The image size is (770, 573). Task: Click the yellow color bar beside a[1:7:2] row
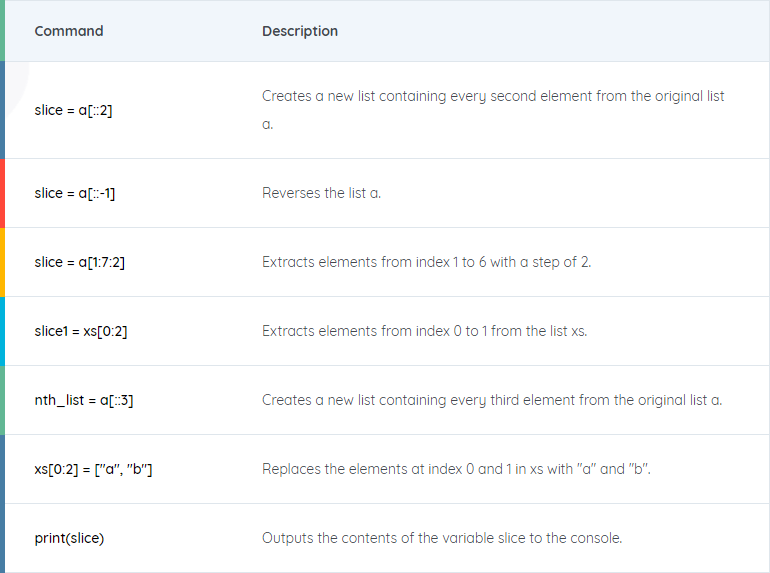2,262
